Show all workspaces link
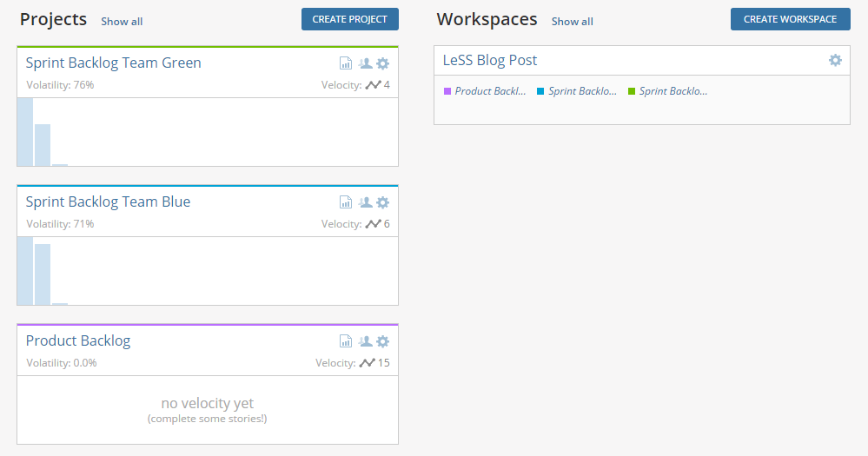The width and height of the screenshot is (868, 456). (572, 22)
